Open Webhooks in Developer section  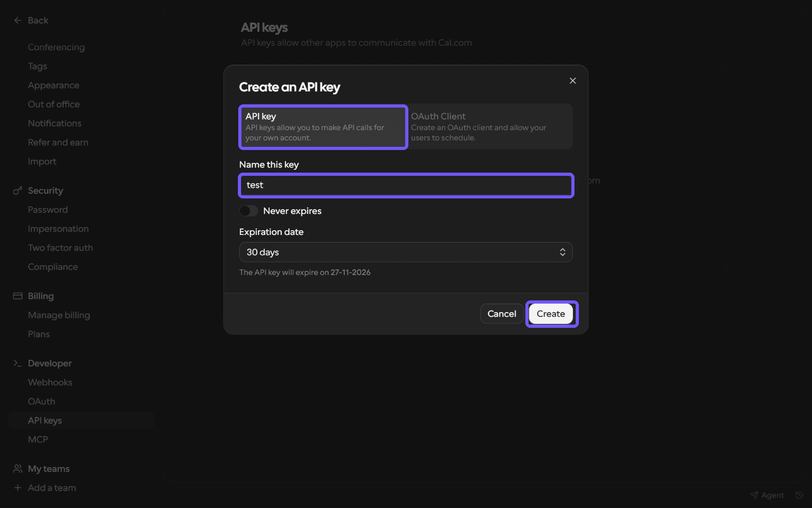pyautogui.click(x=50, y=382)
